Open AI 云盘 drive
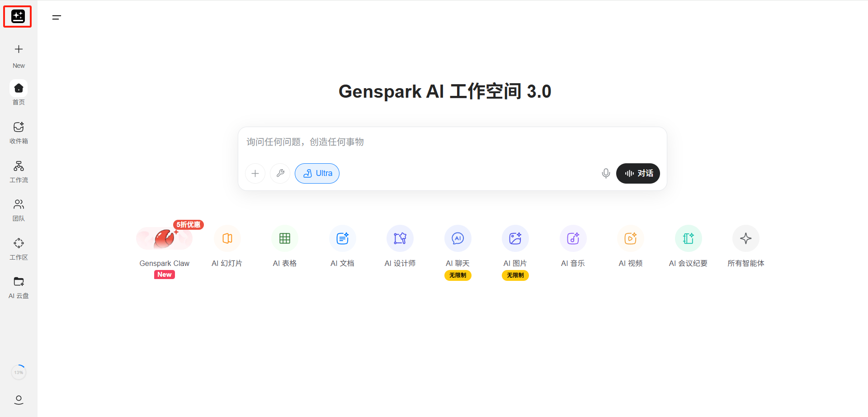Image resolution: width=868 pixels, height=417 pixels. click(19, 287)
